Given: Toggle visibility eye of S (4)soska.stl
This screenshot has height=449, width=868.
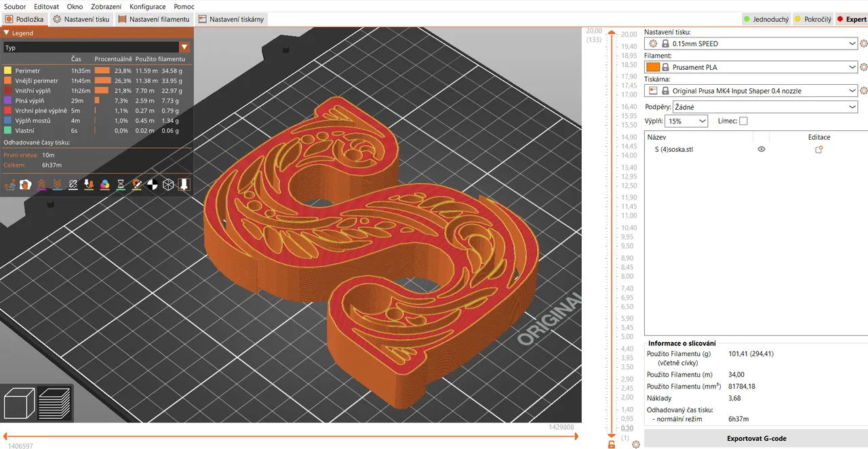Looking at the screenshot, I should coord(762,149).
